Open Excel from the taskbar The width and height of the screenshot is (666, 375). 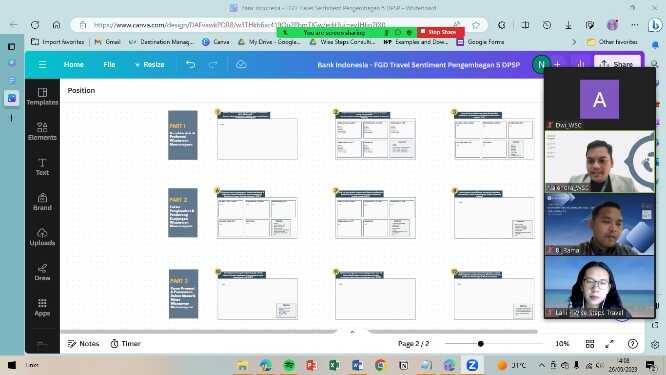334,365
